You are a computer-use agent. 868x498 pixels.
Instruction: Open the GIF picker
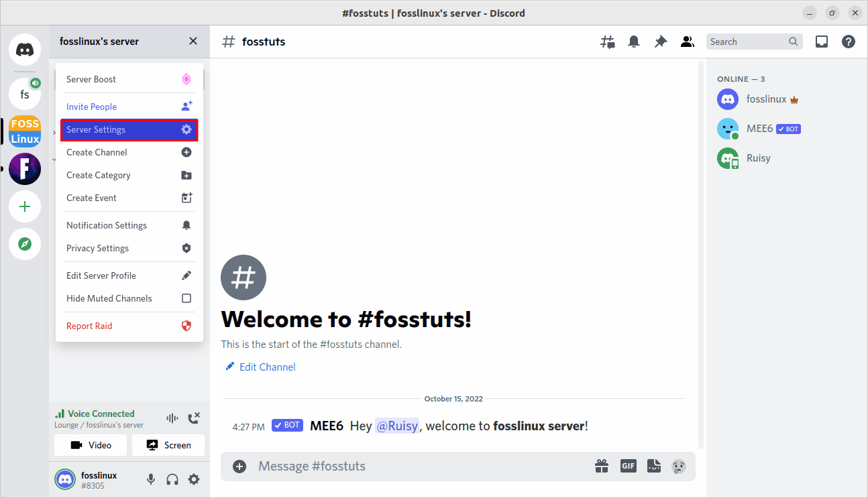pyautogui.click(x=628, y=466)
